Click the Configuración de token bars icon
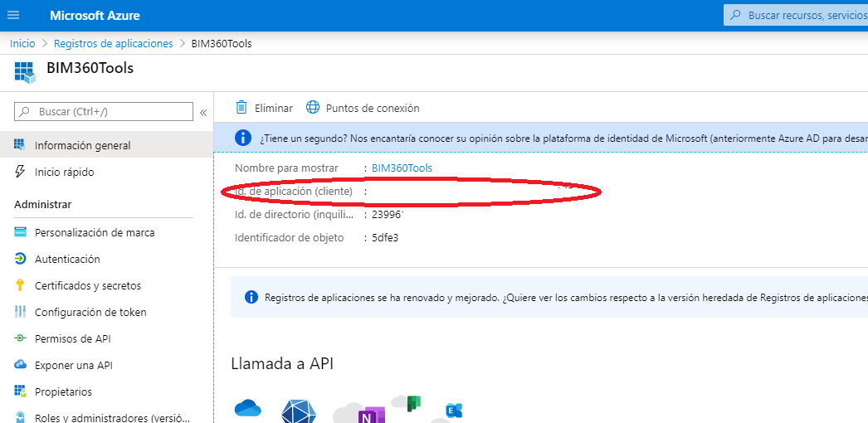 pyautogui.click(x=20, y=312)
